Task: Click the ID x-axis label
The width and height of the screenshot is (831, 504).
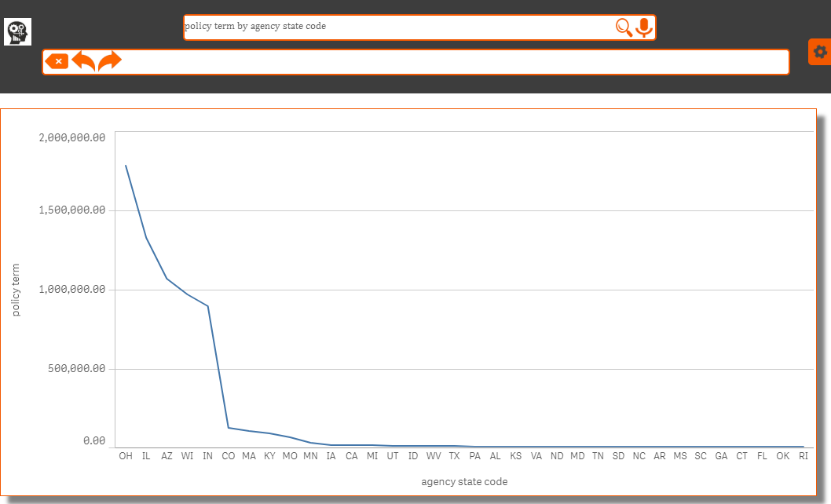Action: 413,456
